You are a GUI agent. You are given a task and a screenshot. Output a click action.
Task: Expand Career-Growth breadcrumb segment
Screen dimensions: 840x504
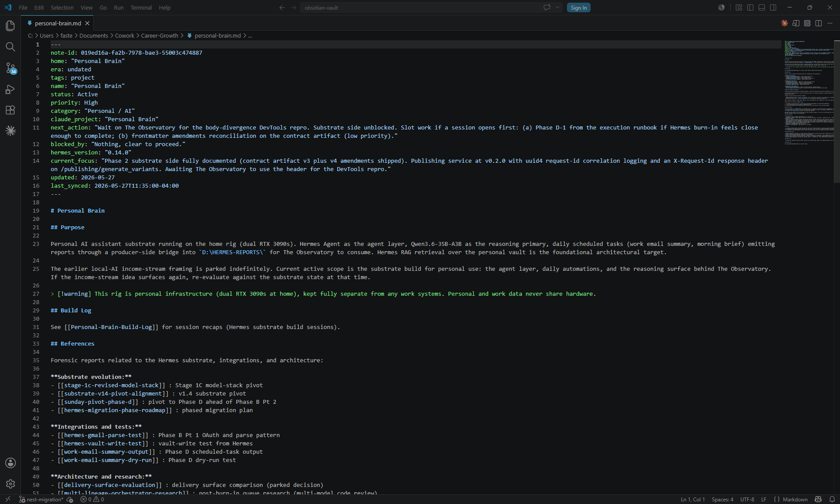(160, 35)
